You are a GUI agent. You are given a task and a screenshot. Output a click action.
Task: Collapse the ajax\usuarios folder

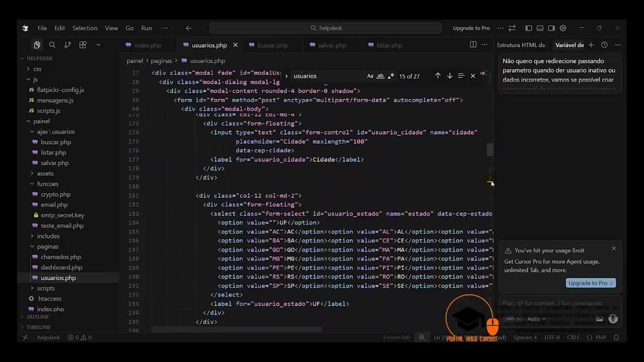[x=55, y=132]
